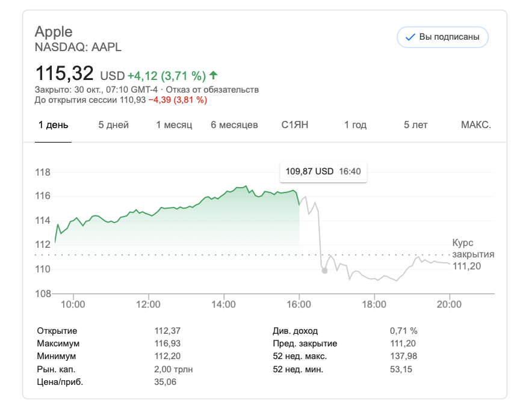Screen dimensions: 532x415
Task: Click the market cap value "2,00 трлн"
Action: [x=173, y=369]
